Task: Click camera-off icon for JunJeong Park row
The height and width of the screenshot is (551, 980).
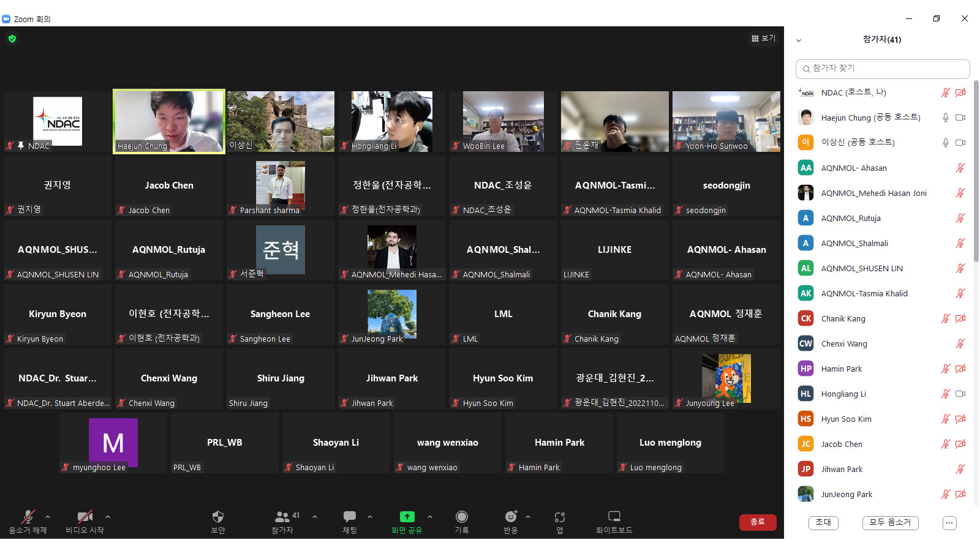Action: click(960, 494)
